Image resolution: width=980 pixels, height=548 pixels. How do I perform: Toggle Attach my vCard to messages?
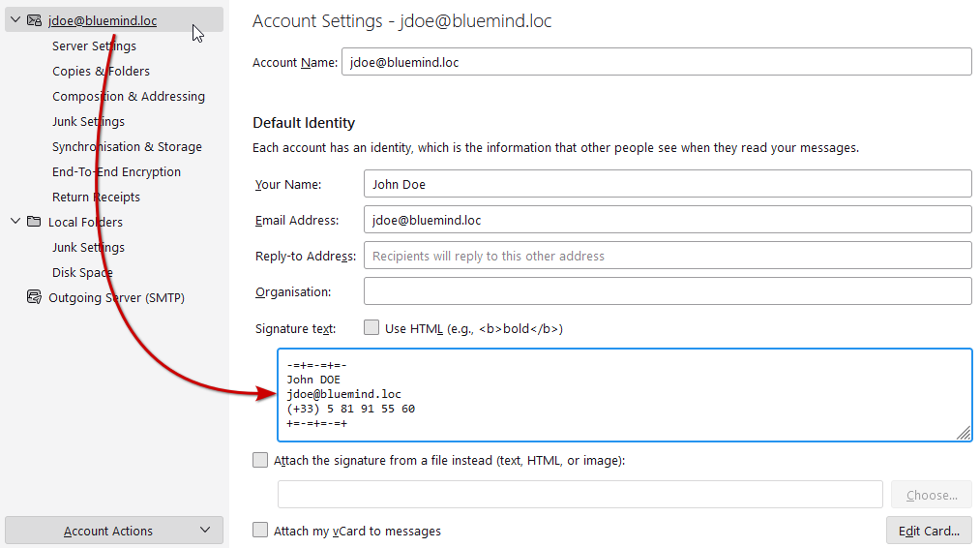(x=260, y=531)
